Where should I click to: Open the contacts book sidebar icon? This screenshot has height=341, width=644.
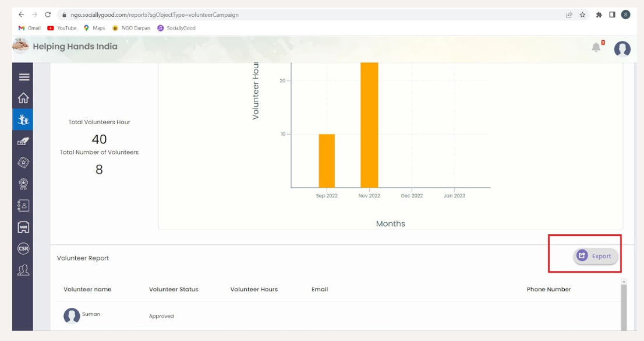coord(23,206)
